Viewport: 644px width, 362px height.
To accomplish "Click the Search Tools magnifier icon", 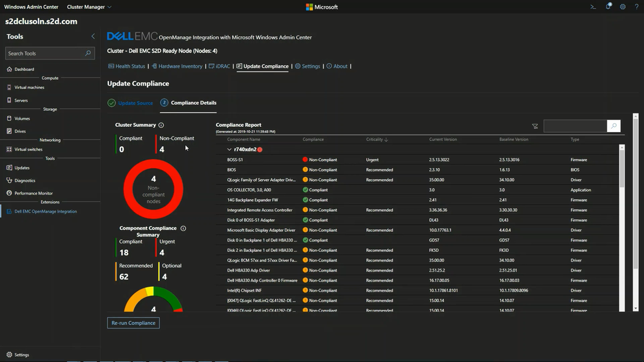I will click(x=88, y=53).
